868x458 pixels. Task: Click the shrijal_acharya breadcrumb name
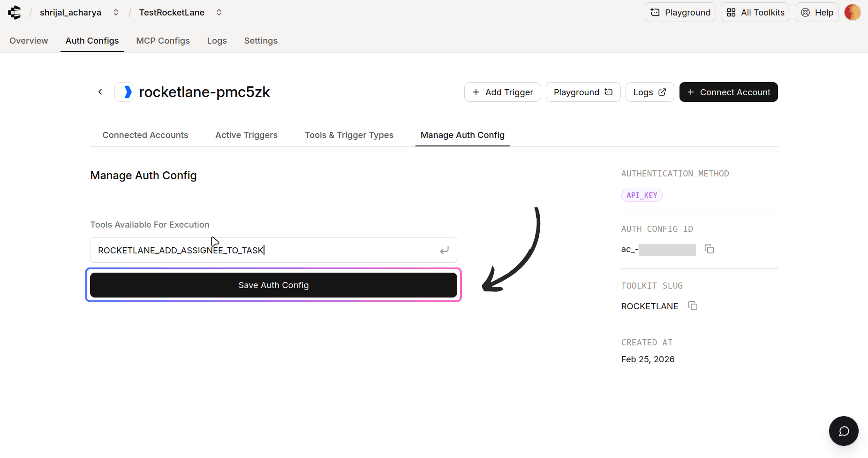pos(70,13)
